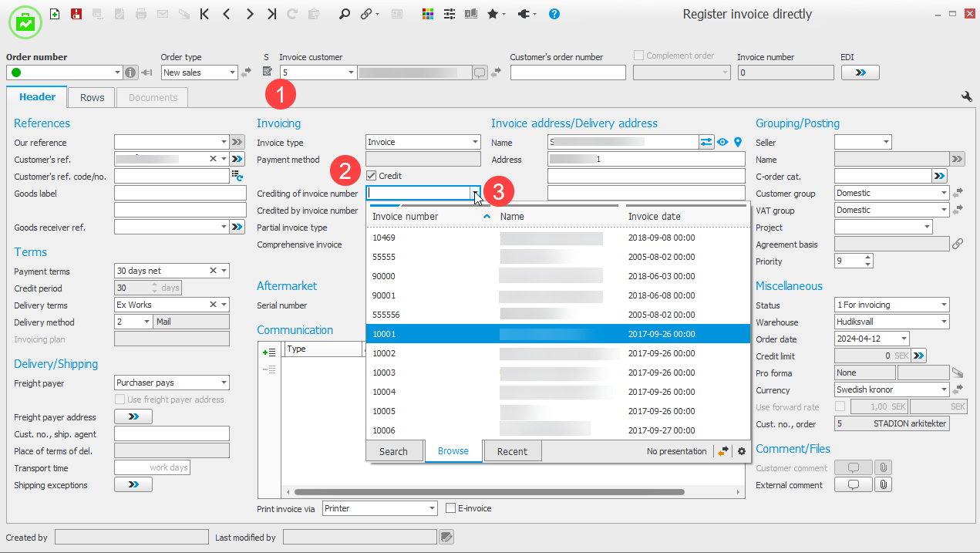Click the magnifying glass search icon
This screenshot has width=980, height=553.
pos(345,14)
